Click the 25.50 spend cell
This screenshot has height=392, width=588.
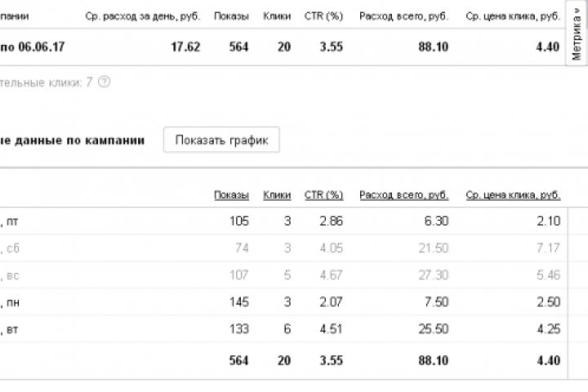[x=432, y=330]
